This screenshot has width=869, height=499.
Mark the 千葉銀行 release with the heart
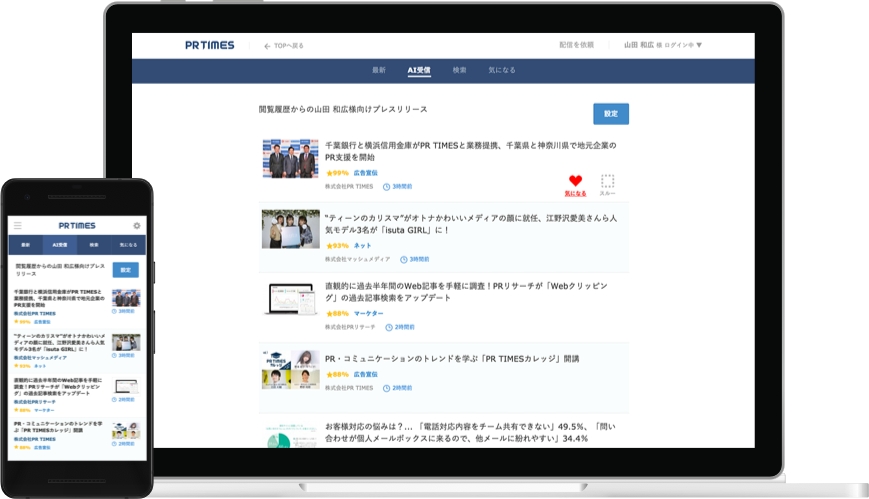pyautogui.click(x=575, y=181)
